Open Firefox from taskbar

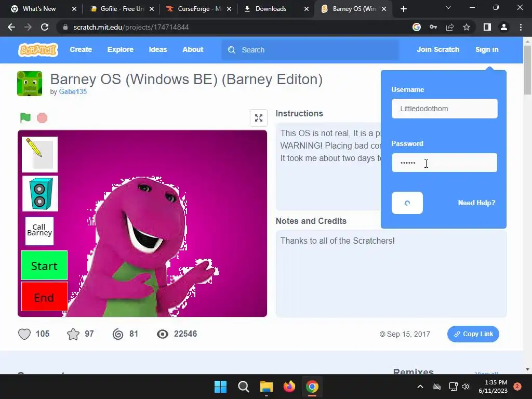pyautogui.click(x=289, y=387)
